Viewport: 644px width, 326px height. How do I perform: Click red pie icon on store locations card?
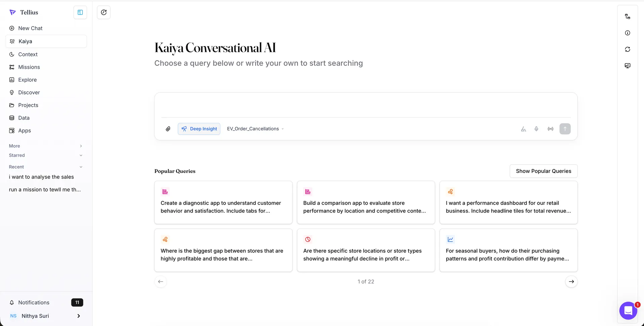pos(308,239)
